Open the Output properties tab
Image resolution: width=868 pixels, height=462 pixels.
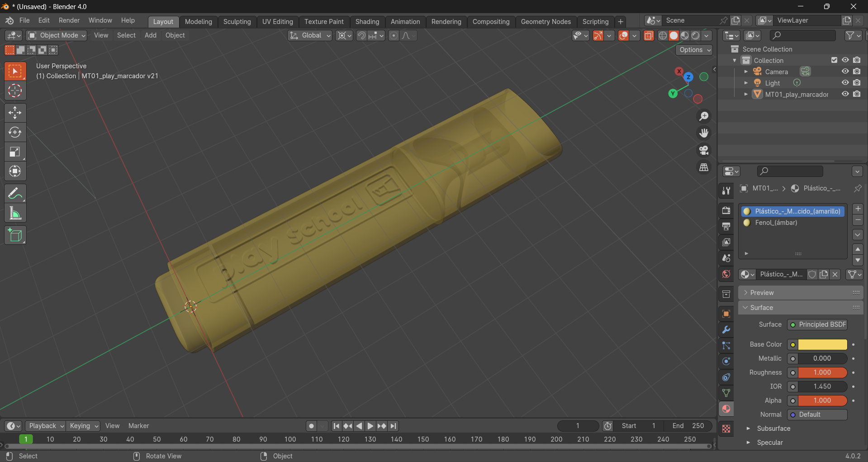pos(726,226)
